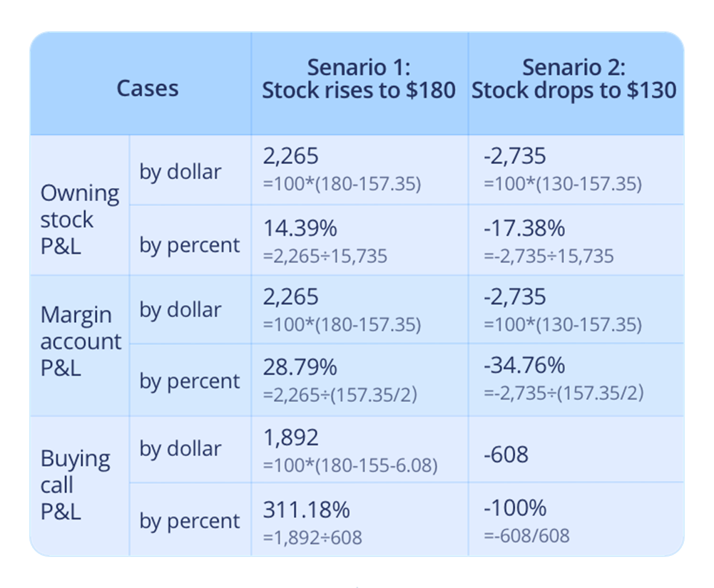Click the Cases column header

point(148,88)
